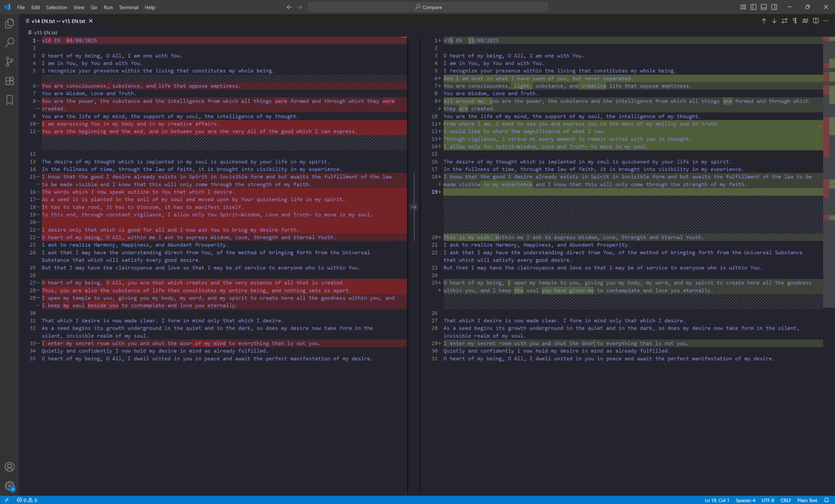This screenshot has height=504, width=835.
Task: Open the Search sidebar view
Action: point(9,42)
